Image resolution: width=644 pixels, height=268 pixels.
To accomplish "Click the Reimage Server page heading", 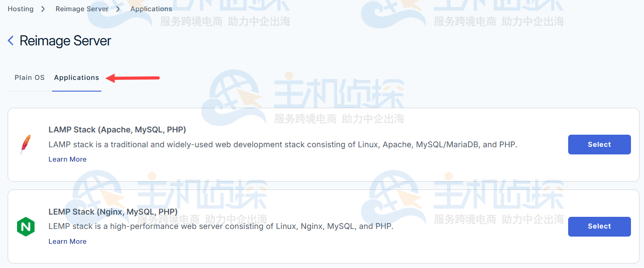I will click(x=66, y=41).
